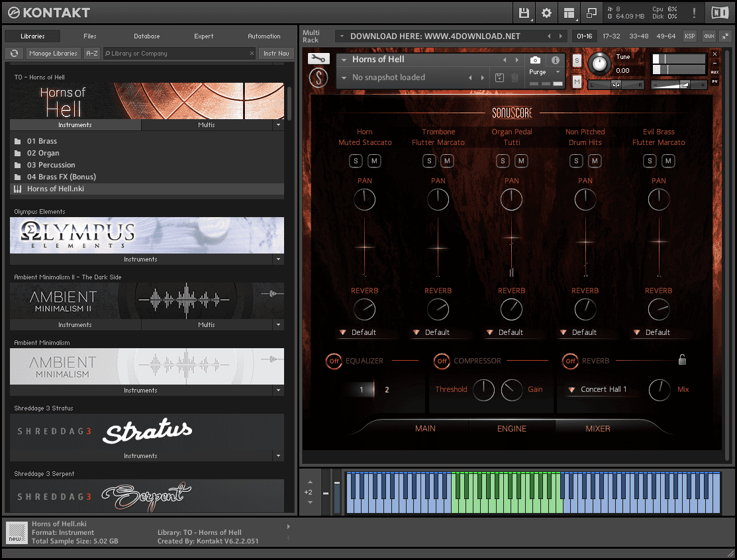Save snapshot with the disk icon
The height and width of the screenshot is (560, 737).
[x=500, y=77]
